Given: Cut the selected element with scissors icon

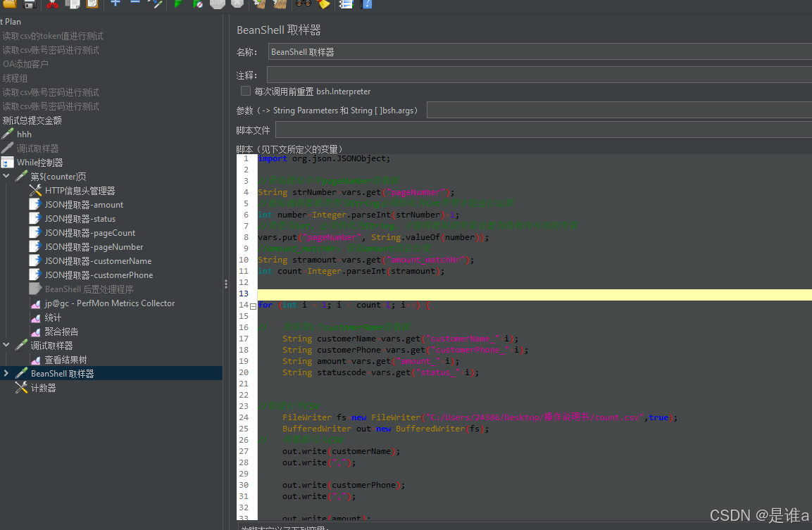Looking at the screenshot, I should (x=52, y=5).
